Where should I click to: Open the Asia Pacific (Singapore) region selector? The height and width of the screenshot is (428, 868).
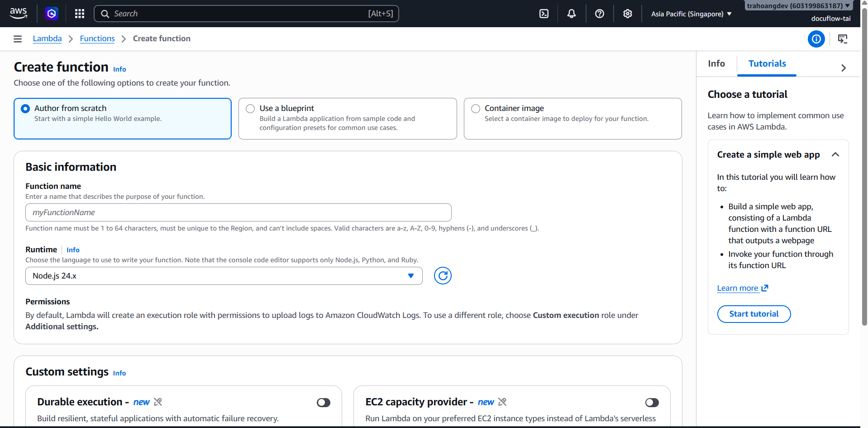click(x=692, y=14)
